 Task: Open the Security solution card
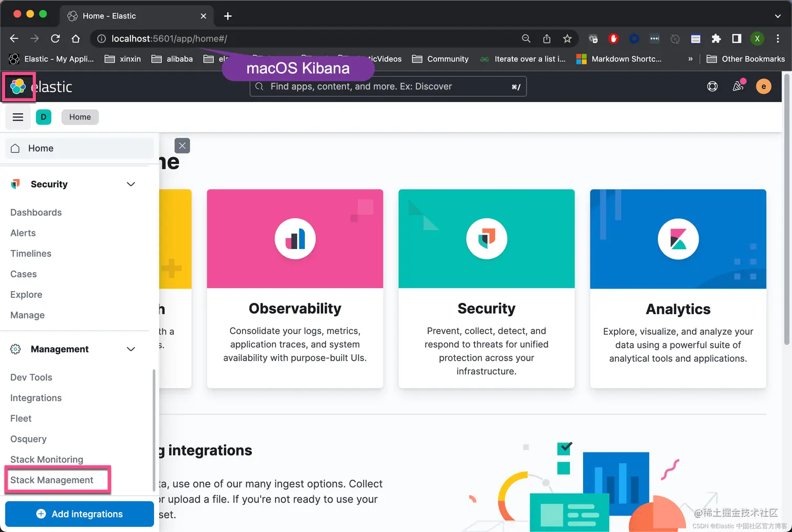(487, 289)
